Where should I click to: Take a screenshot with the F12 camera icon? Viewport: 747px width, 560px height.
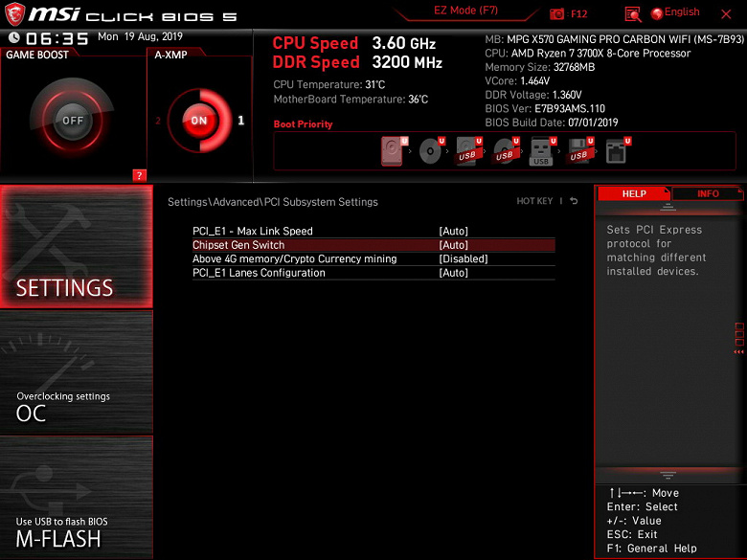pos(556,13)
